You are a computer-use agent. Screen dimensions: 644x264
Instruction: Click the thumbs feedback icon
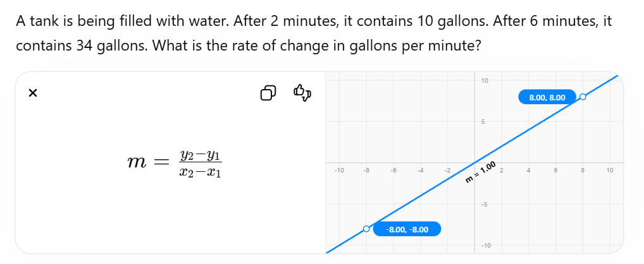click(x=302, y=93)
